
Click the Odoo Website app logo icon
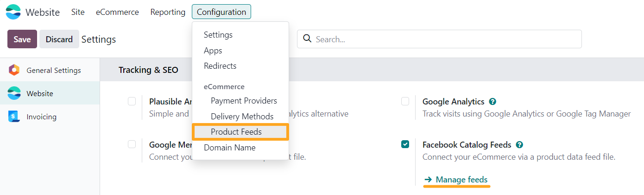click(13, 12)
